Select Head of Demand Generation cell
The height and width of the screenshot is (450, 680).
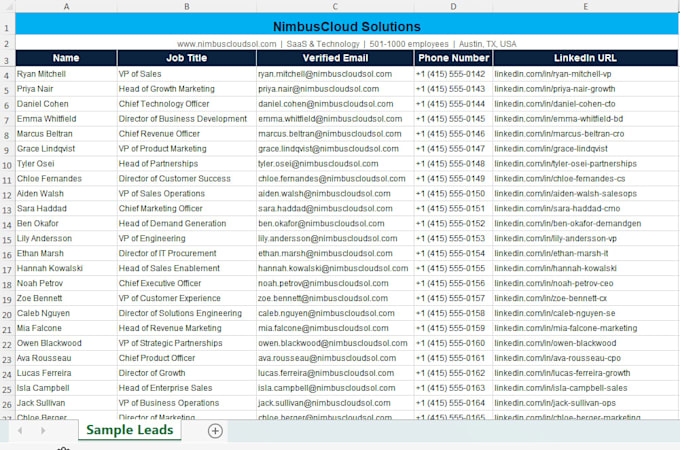(186, 224)
